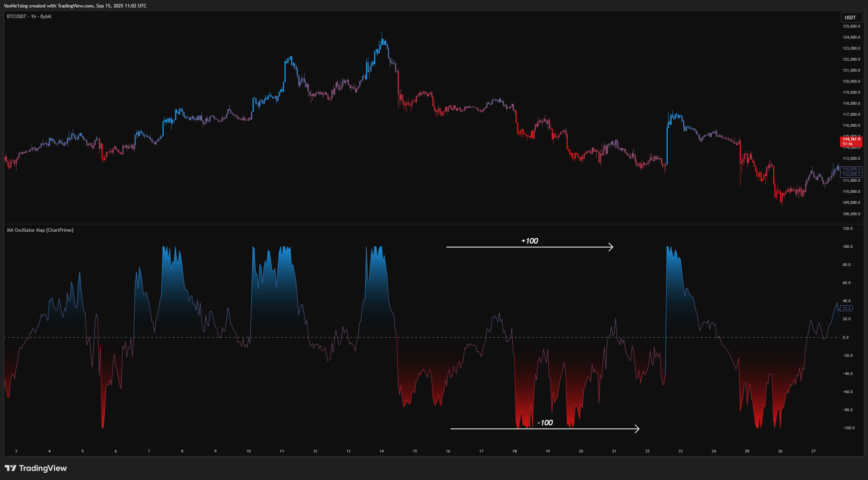Screen dimensions: 868x480
Task: Click the 118,000.0 price axis label
Action: pos(851,103)
